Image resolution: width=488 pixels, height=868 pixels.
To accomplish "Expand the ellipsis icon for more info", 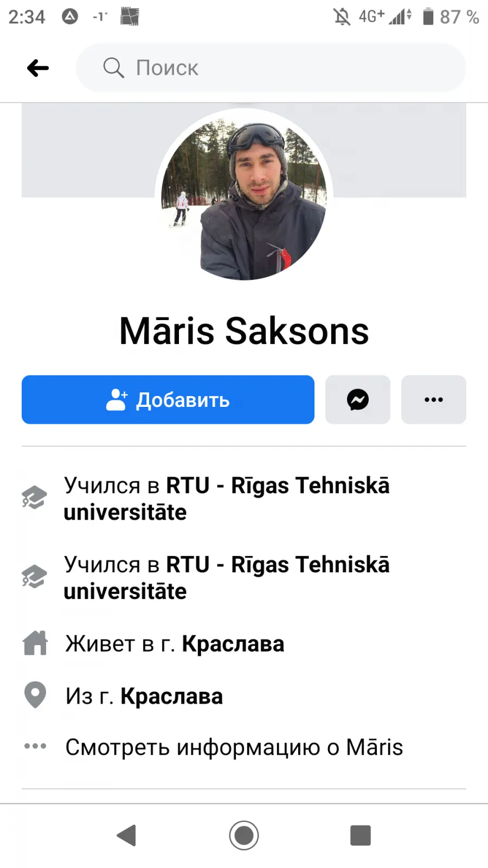I will click(35, 746).
